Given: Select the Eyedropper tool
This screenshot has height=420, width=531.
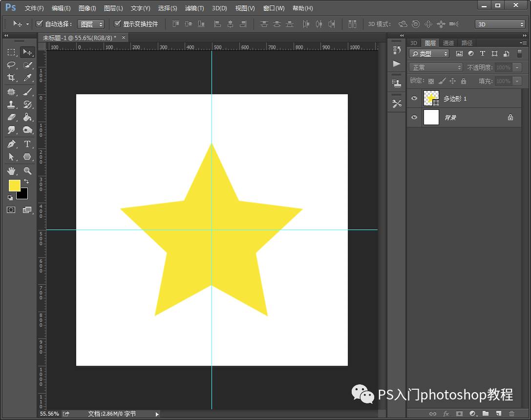Looking at the screenshot, I should pyautogui.click(x=27, y=78).
